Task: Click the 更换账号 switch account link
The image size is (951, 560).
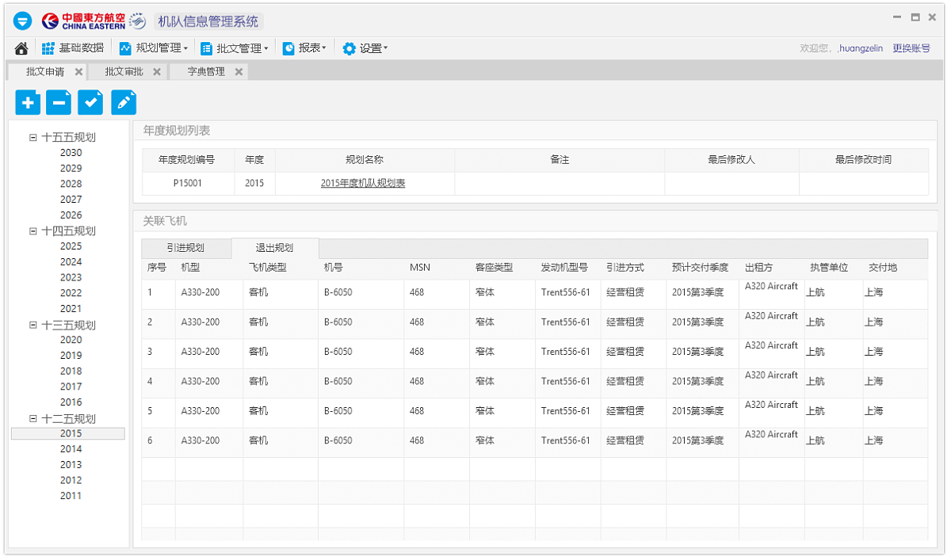Action: [911, 48]
